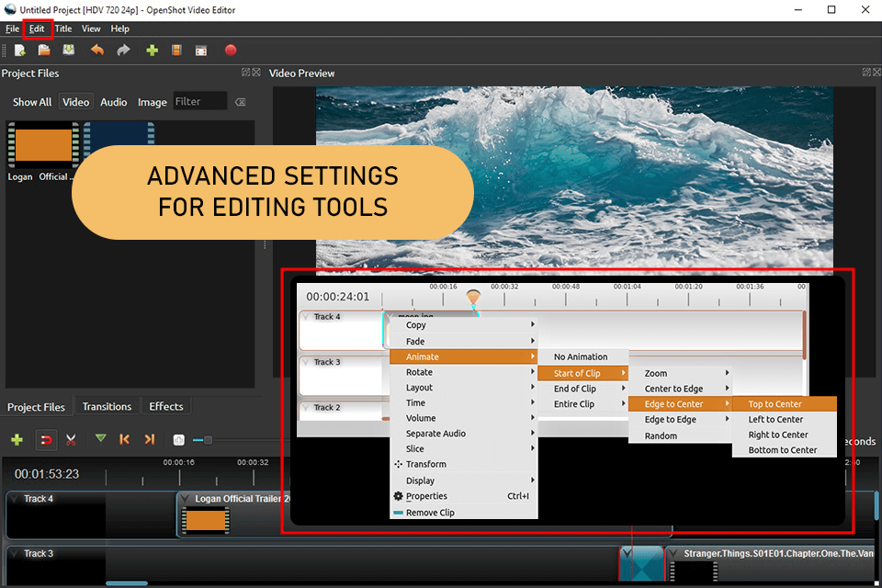Expand the Fade submenu
This screenshot has width=882, height=588.
pyautogui.click(x=463, y=341)
